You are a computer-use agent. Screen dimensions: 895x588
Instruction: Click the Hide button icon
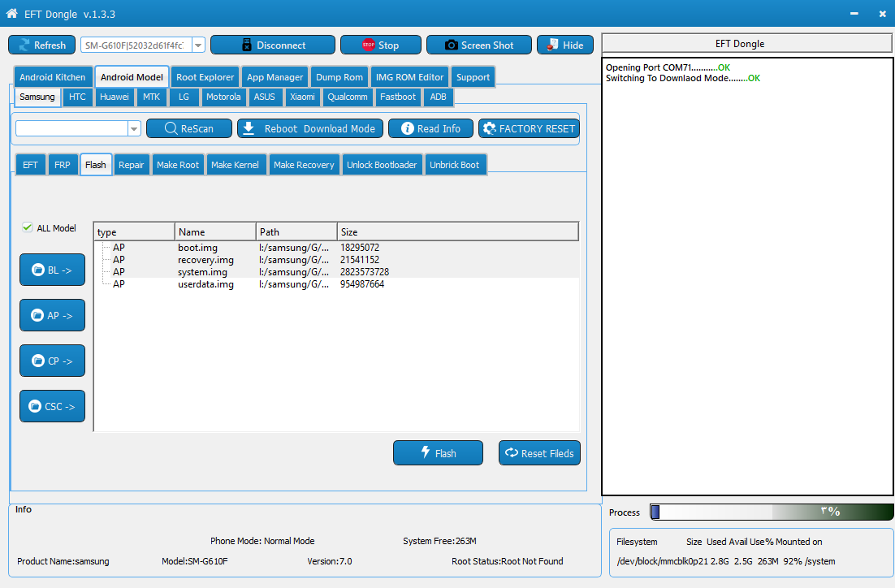552,45
